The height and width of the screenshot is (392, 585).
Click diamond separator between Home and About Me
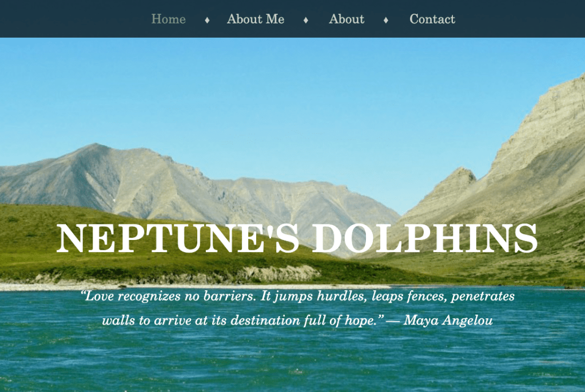pyautogui.click(x=207, y=20)
